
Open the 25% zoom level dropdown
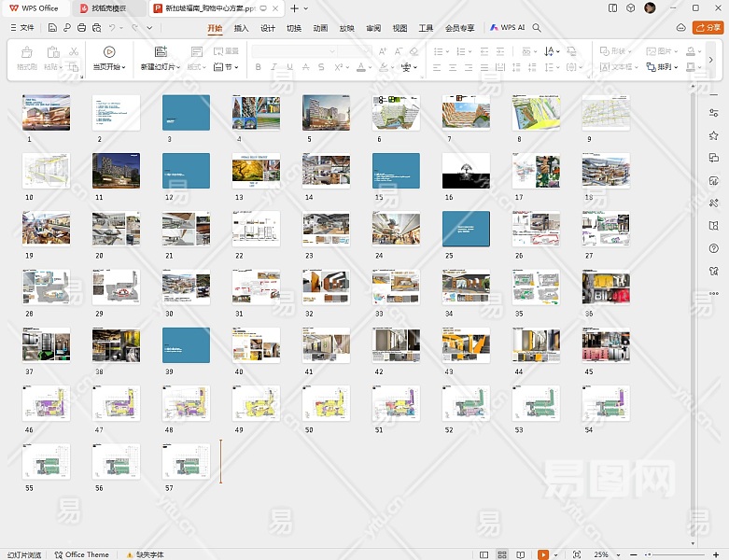[608, 554]
